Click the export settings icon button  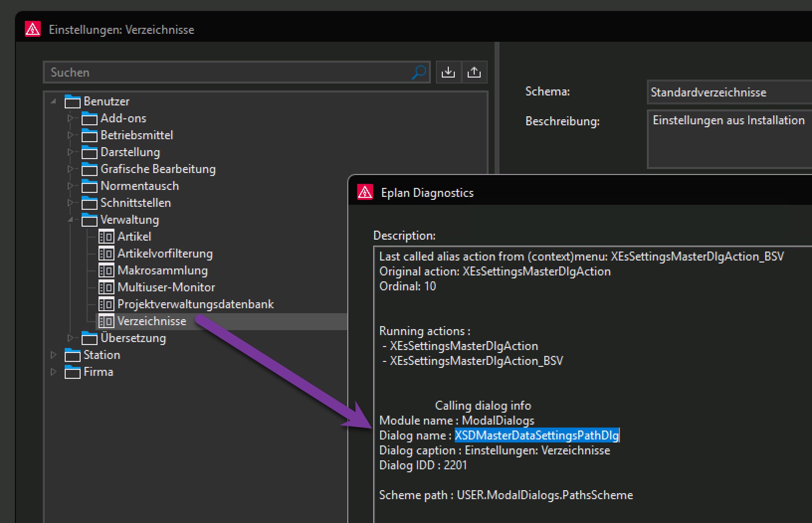coord(474,73)
